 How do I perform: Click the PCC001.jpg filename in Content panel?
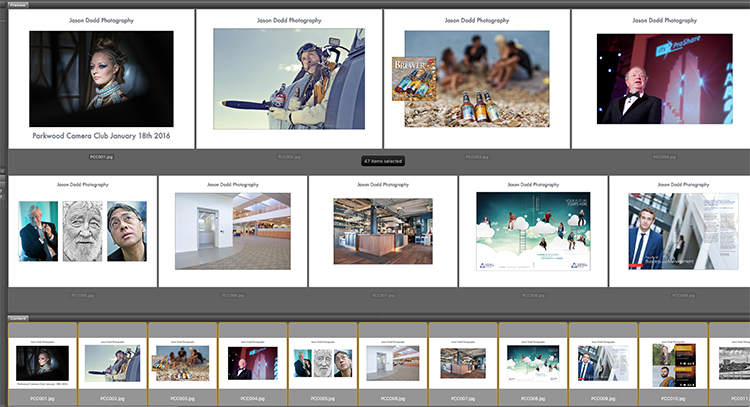43,398
